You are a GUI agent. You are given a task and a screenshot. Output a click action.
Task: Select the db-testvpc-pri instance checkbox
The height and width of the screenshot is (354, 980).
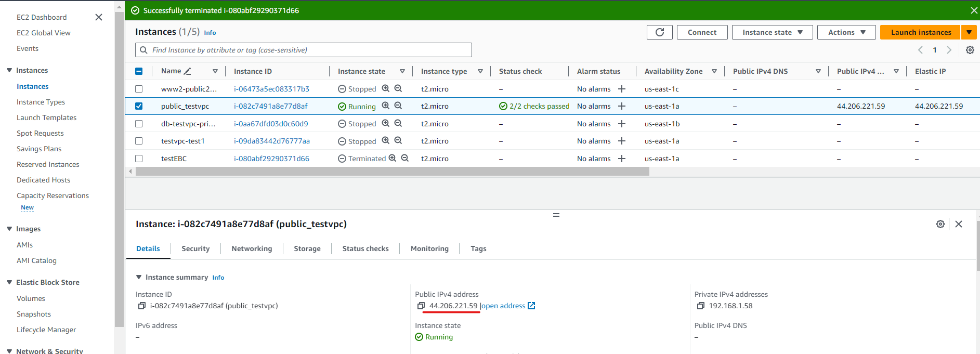coord(139,124)
